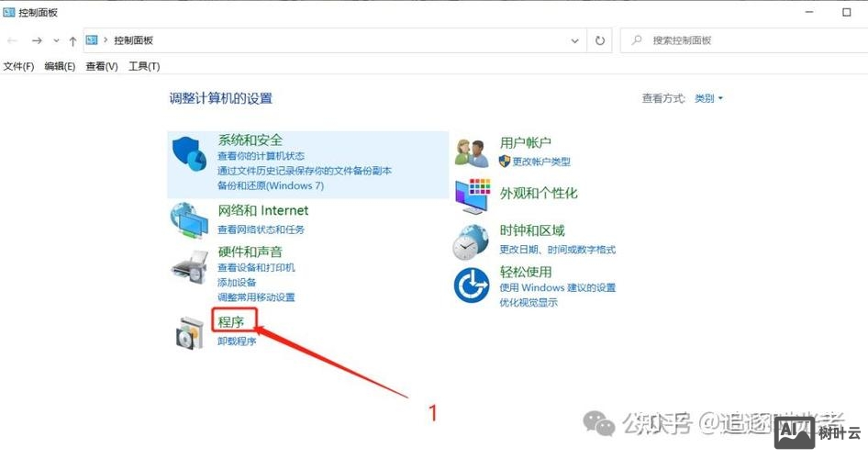This screenshot has height=459, width=868.
Task: Click the Control Panel icon in title bar
Action: click(9, 12)
